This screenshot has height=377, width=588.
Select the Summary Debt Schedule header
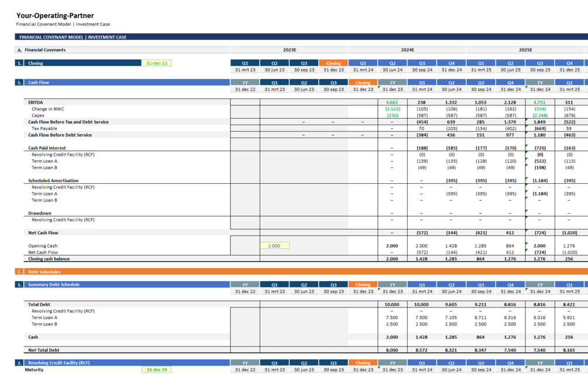click(x=54, y=285)
